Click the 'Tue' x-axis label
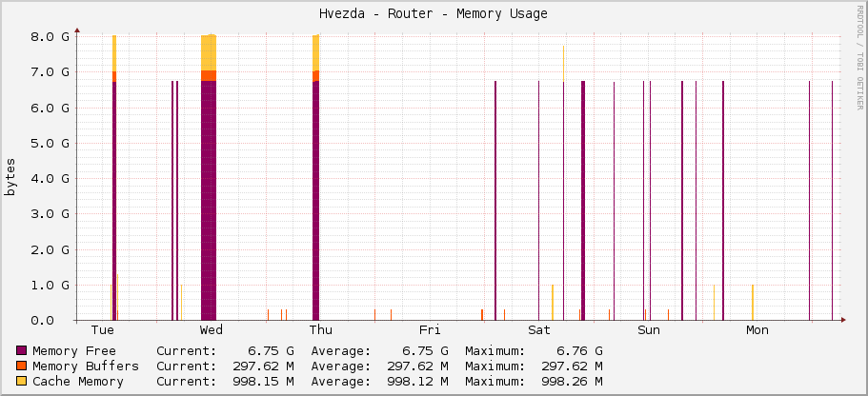Screen dimensions: 868x396 click(102, 330)
